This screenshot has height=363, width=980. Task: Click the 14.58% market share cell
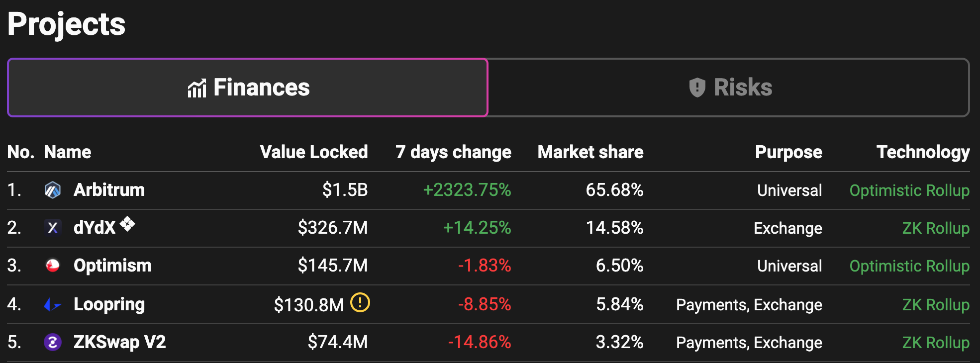(614, 228)
